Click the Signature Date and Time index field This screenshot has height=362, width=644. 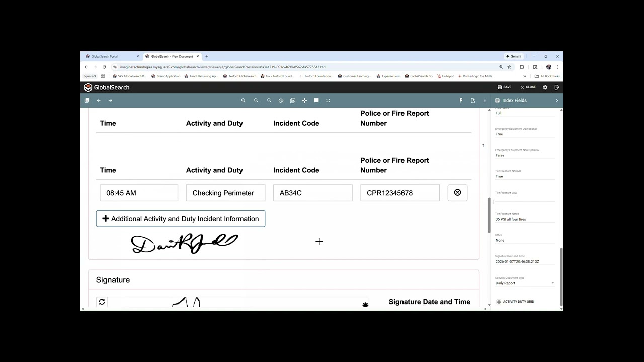[525, 262]
